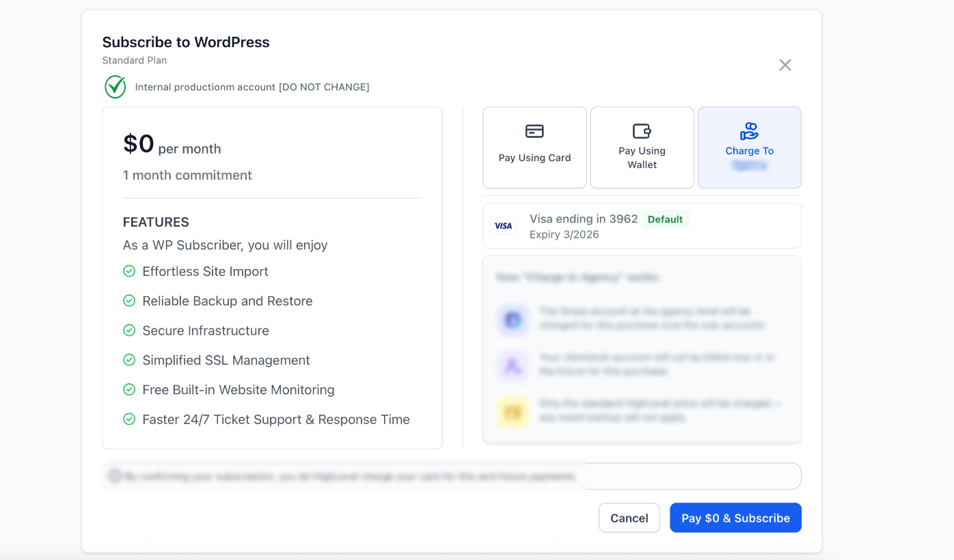Click the blurred blue icon in info panel
The width and height of the screenshot is (954, 560).
point(513,319)
